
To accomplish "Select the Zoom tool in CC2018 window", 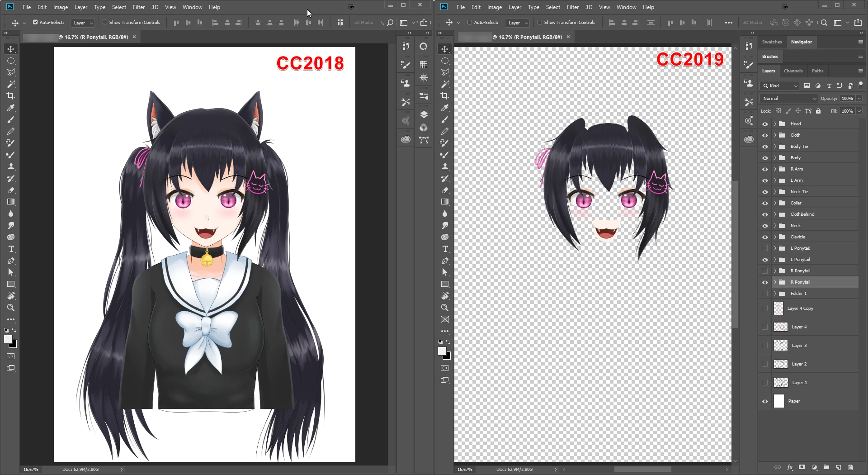I will 11,308.
